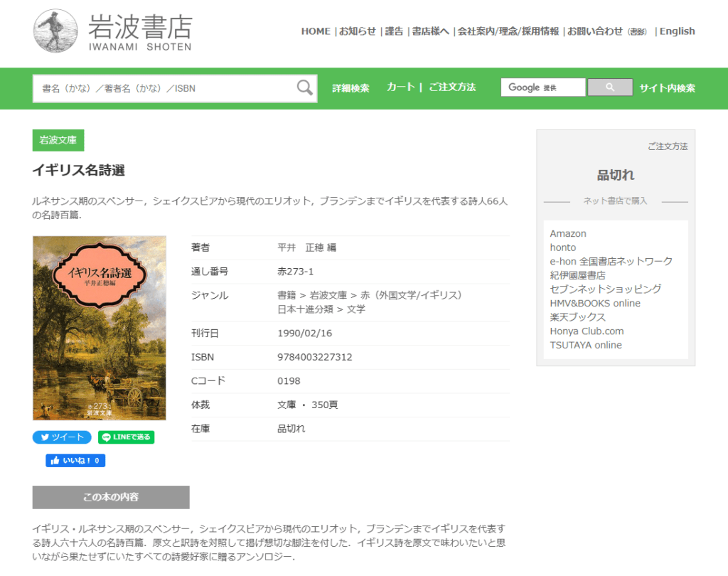Screen dimensions: 728x576
Task: Go to HOME in the top menu
Action: coord(315,31)
